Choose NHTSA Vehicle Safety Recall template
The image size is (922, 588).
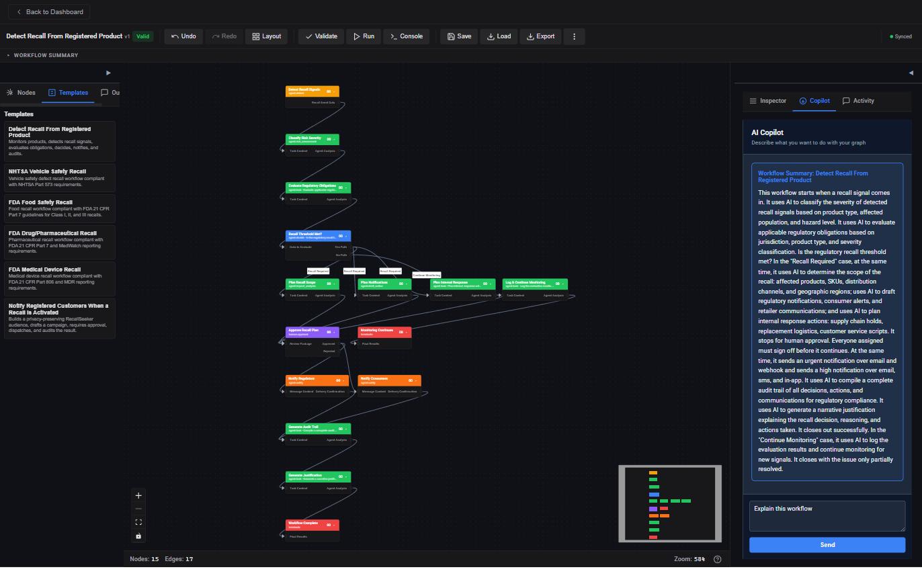(60, 177)
